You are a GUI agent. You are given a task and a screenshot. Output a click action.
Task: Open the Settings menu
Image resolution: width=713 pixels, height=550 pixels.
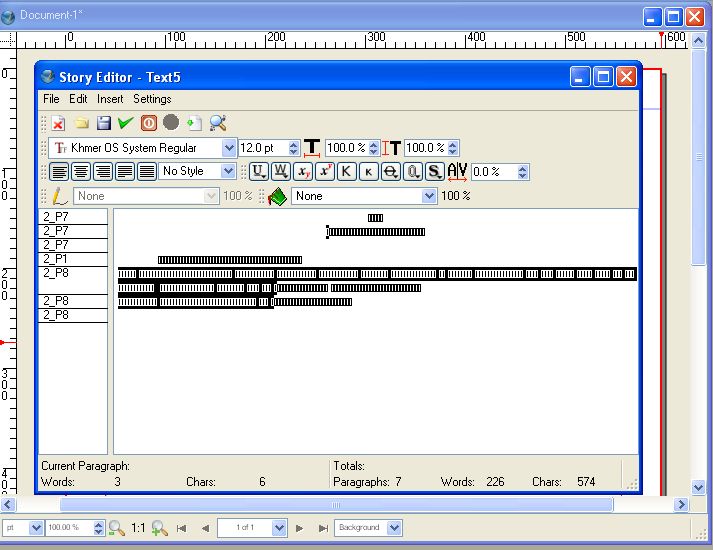coord(152,99)
